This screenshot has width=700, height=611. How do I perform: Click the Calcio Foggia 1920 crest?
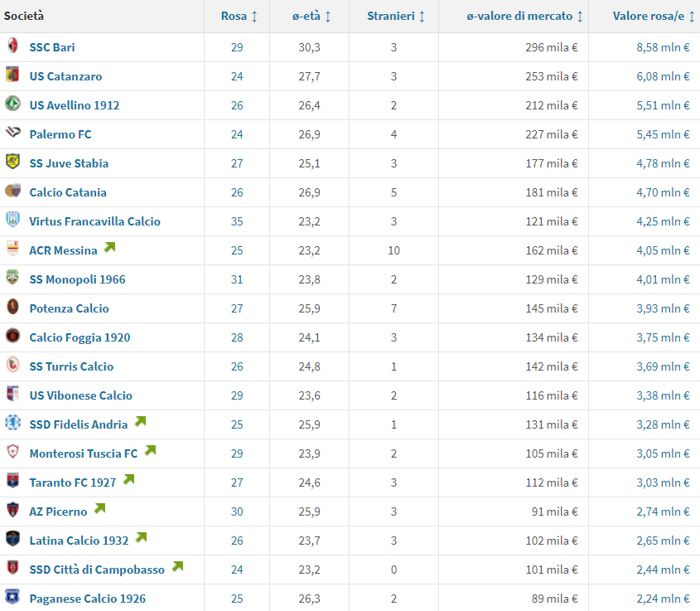coord(13,336)
